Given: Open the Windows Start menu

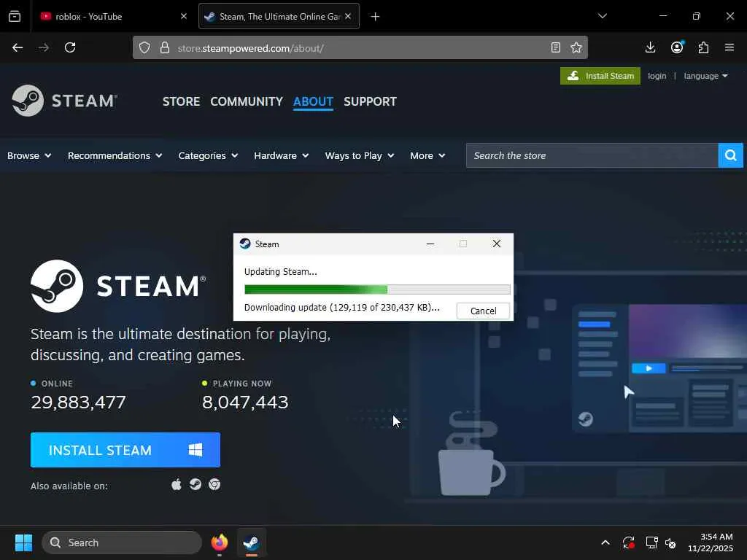Looking at the screenshot, I should click(23, 542).
